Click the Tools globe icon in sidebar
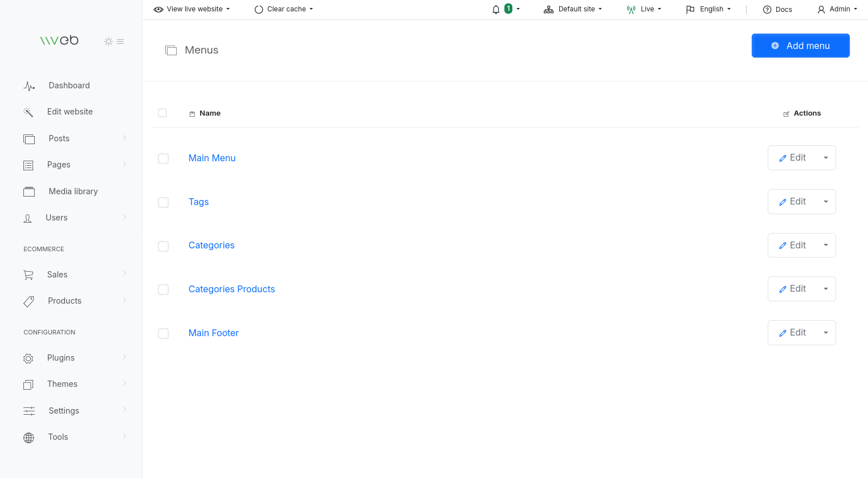 (28, 438)
